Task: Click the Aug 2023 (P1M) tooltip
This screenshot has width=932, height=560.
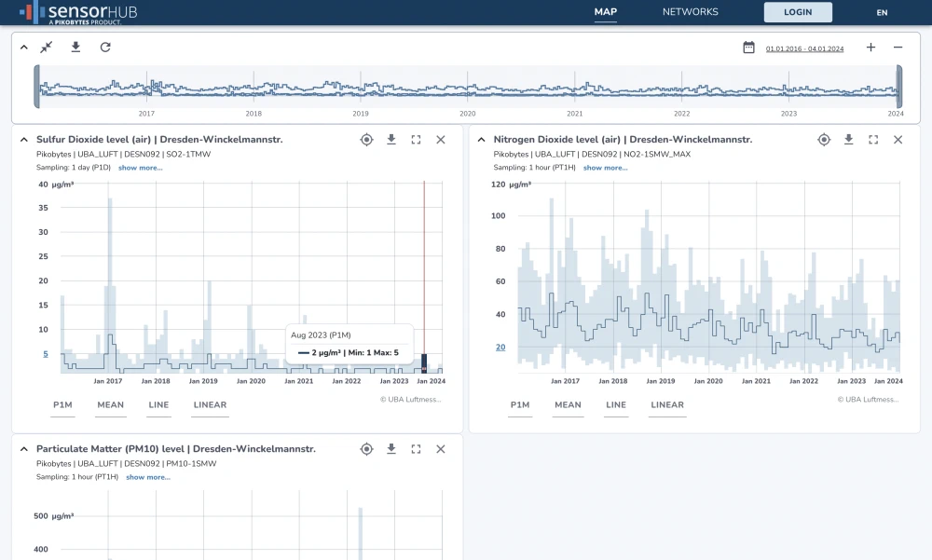Action: click(x=349, y=344)
